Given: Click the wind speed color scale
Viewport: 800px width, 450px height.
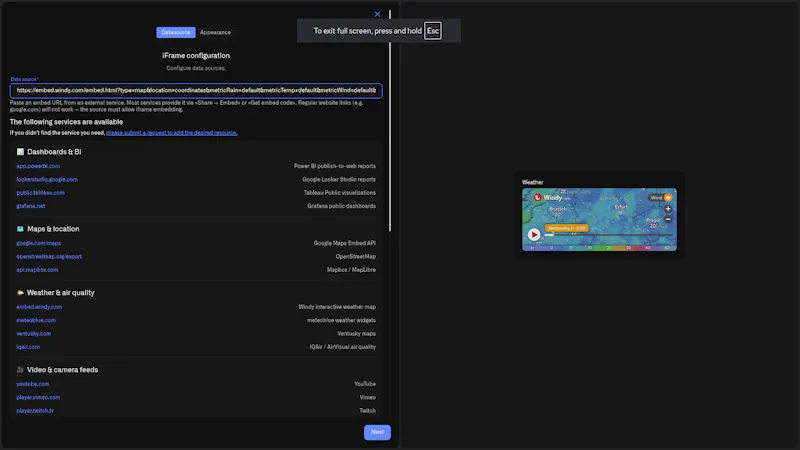Looking at the screenshot, I should (599, 247).
